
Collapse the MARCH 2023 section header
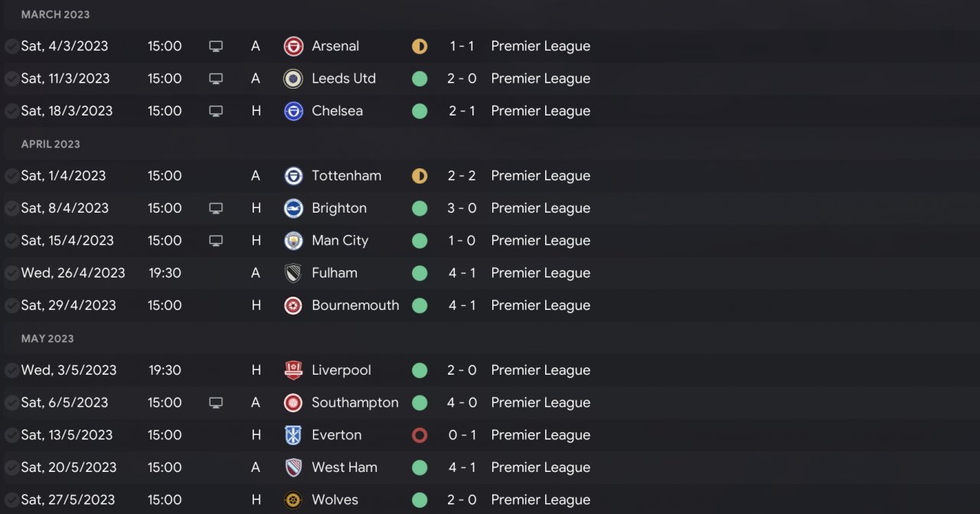pyautogui.click(x=55, y=15)
